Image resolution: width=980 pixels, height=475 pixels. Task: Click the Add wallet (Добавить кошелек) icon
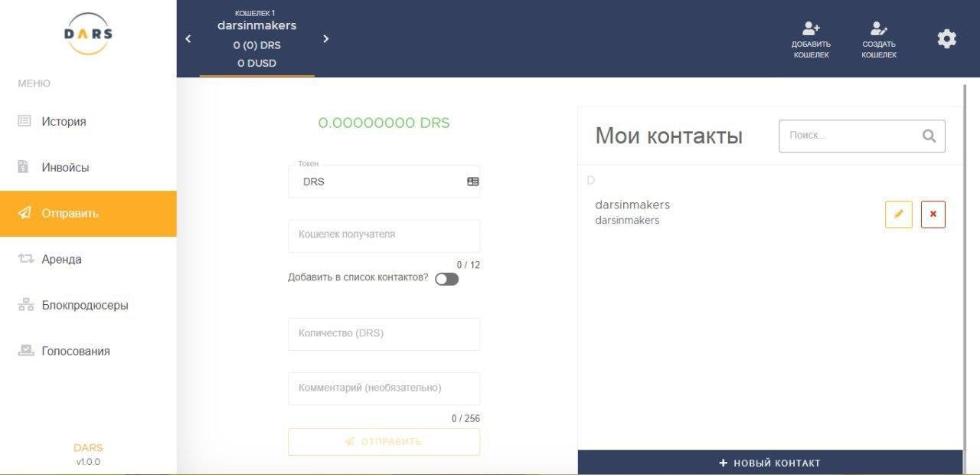tap(811, 28)
